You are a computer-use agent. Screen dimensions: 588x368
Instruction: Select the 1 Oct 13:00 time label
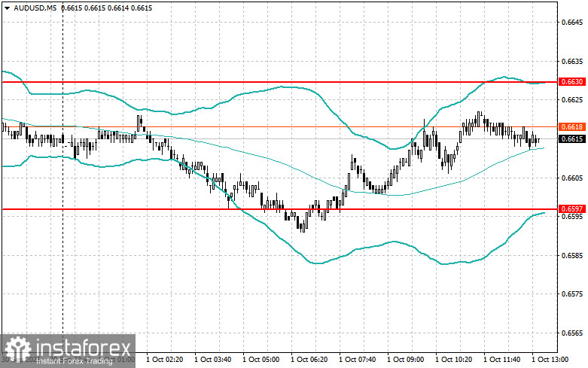(x=550, y=360)
